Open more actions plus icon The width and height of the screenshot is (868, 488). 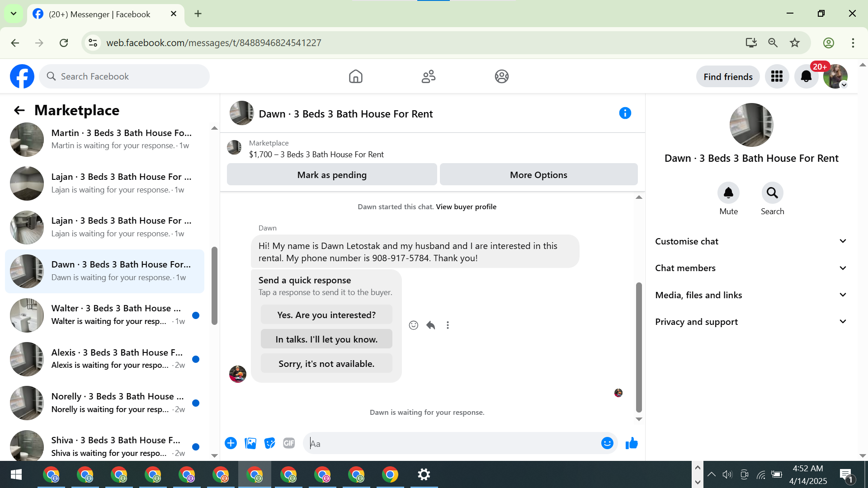(231, 443)
